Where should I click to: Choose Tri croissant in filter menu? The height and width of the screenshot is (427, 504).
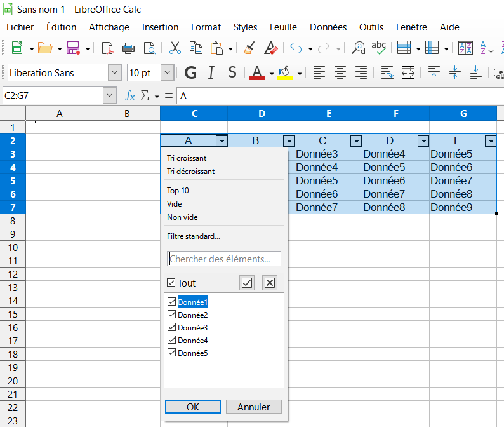point(187,158)
